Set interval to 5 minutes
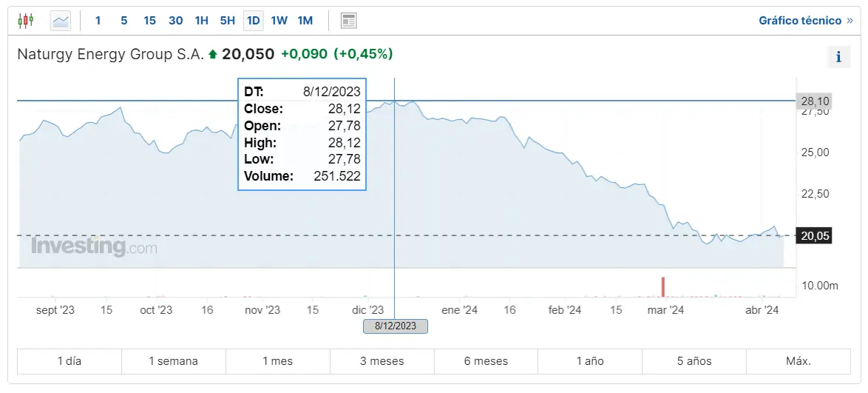 124,21
